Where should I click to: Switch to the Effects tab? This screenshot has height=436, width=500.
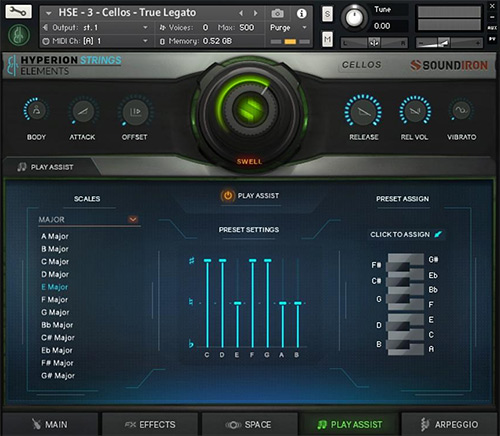[150, 424]
